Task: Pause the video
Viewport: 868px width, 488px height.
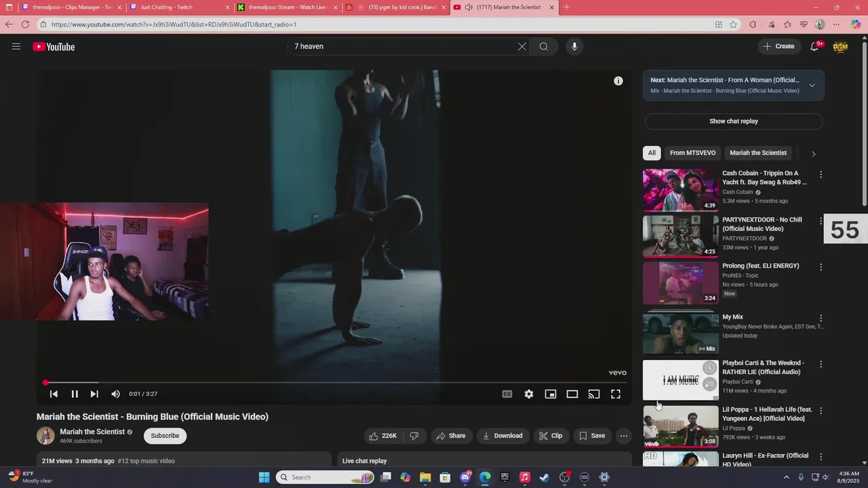Action: coord(75,394)
